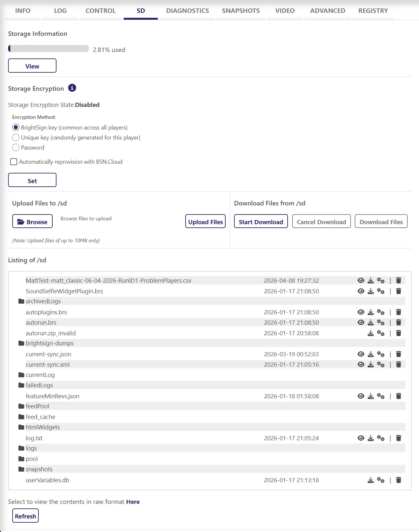Viewport: 419px width, 532px height.
Task: Open the gear options for current-sync.json
Action: (x=381, y=354)
